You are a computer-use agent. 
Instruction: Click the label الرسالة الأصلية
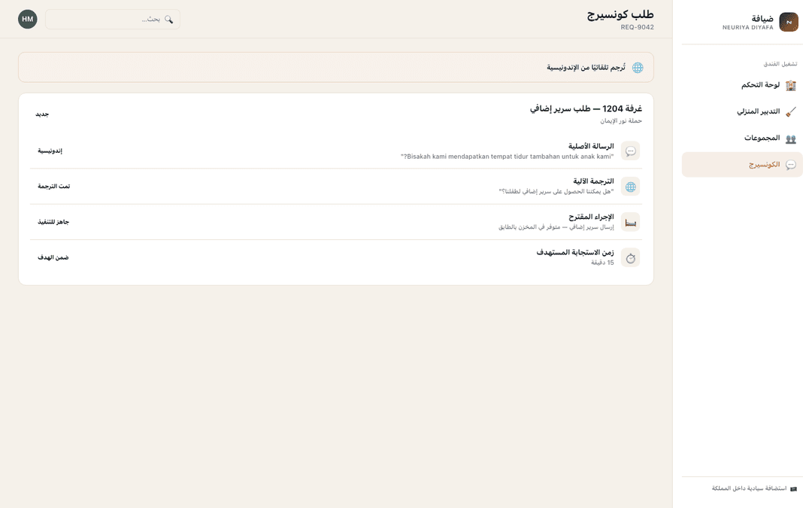(x=591, y=146)
